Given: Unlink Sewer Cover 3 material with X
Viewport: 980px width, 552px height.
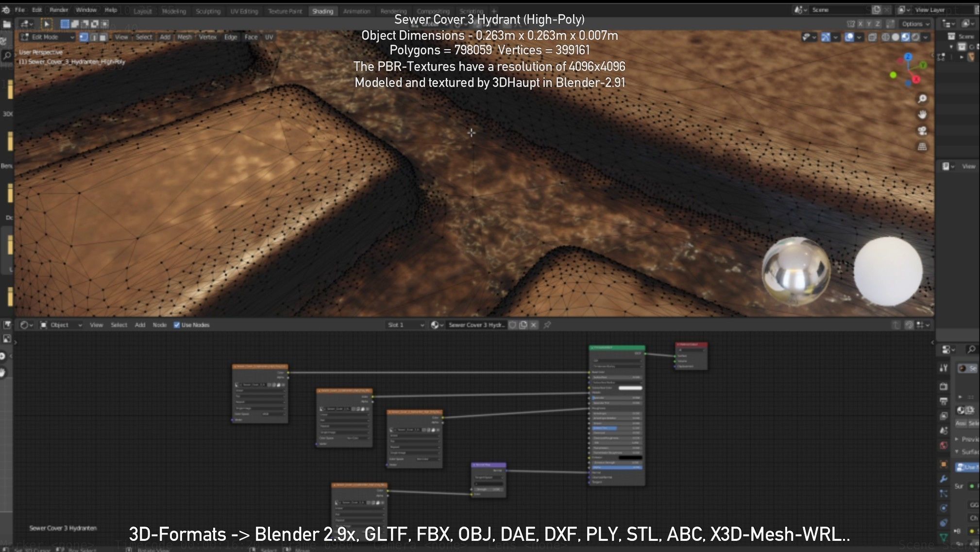Looking at the screenshot, I should click(534, 325).
